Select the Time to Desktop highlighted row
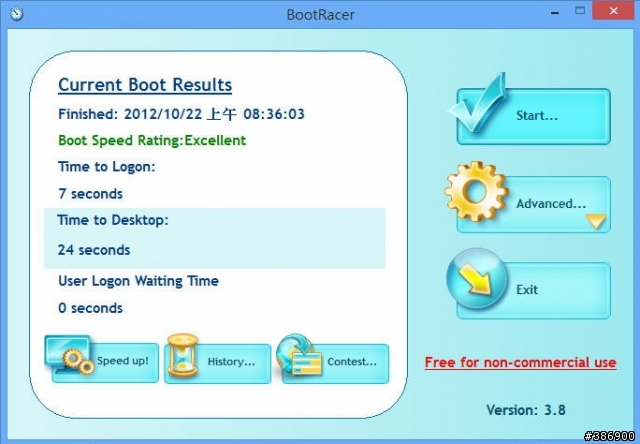The image size is (640, 444). click(215, 238)
